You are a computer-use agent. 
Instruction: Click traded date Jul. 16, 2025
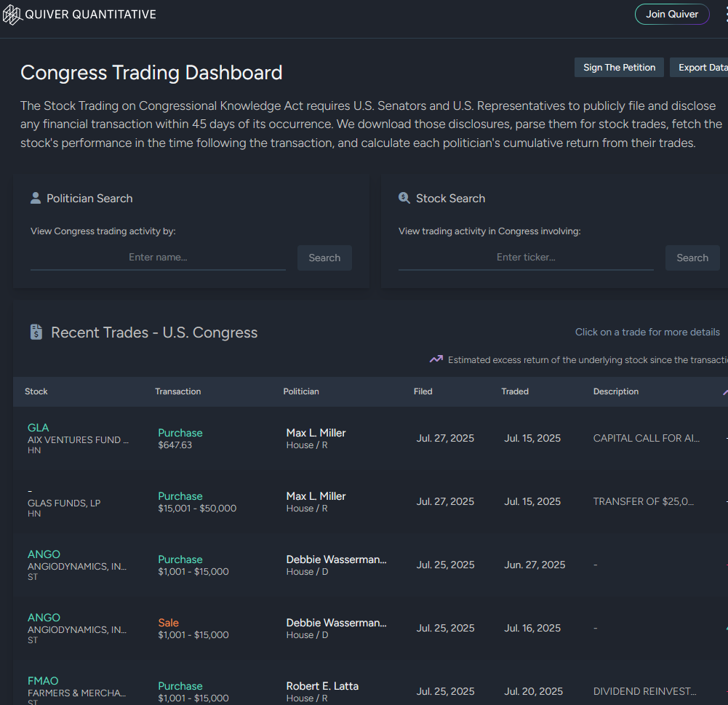[x=532, y=628]
